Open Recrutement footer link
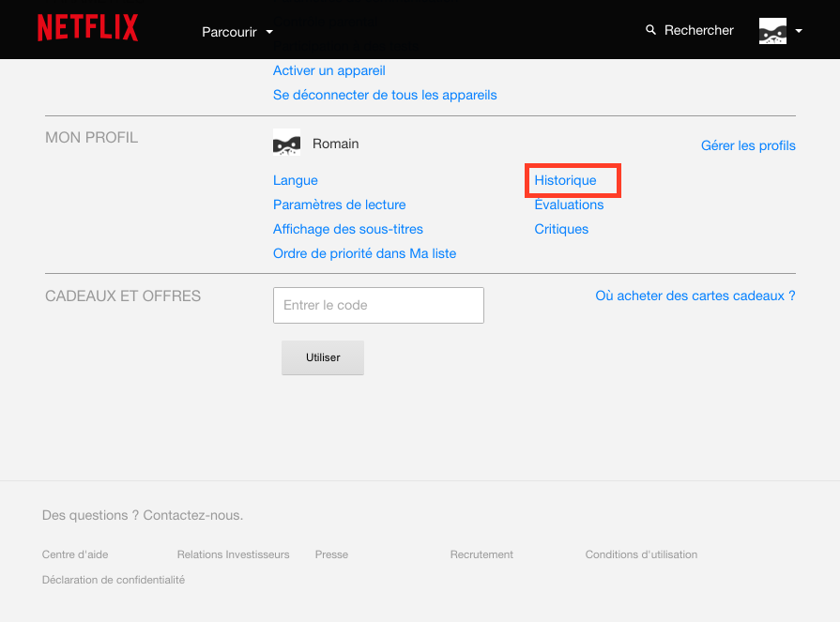Viewport: 840px width, 622px height. pyautogui.click(x=481, y=554)
